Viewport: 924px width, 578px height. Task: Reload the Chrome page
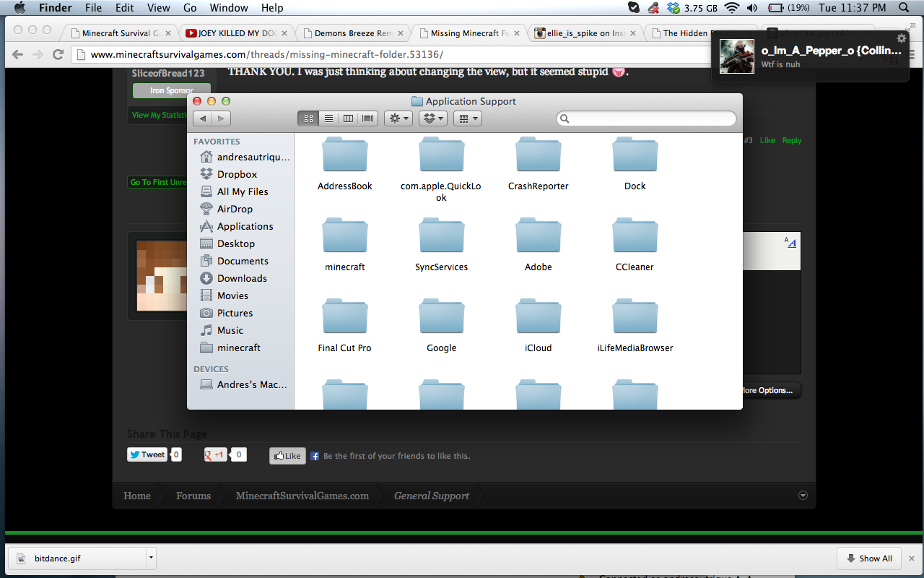click(58, 54)
